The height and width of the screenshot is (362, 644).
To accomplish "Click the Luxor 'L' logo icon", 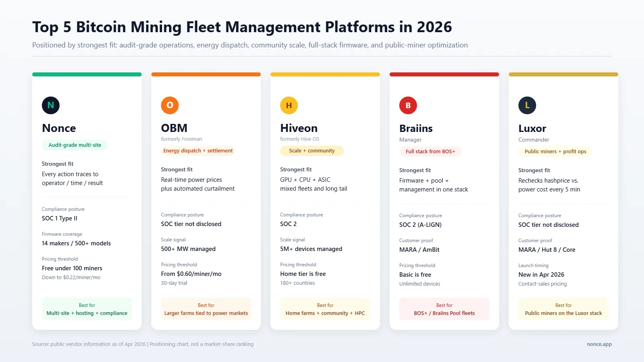I will click(527, 105).
